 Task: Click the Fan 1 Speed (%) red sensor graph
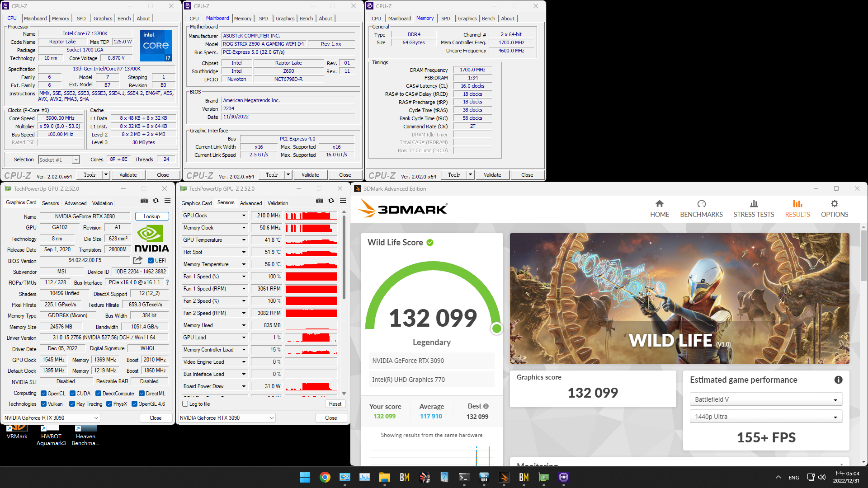311,277
